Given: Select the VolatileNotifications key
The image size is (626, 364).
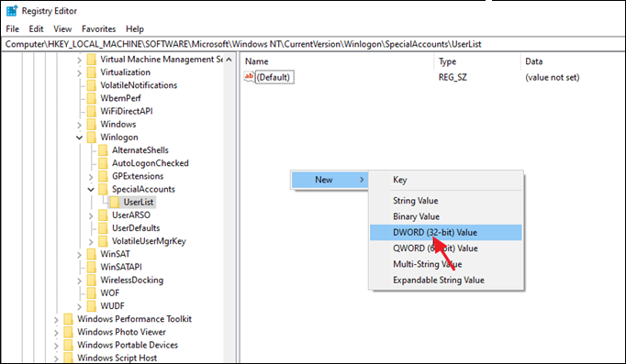Looking at the screenshot, I should click(139, 85).
